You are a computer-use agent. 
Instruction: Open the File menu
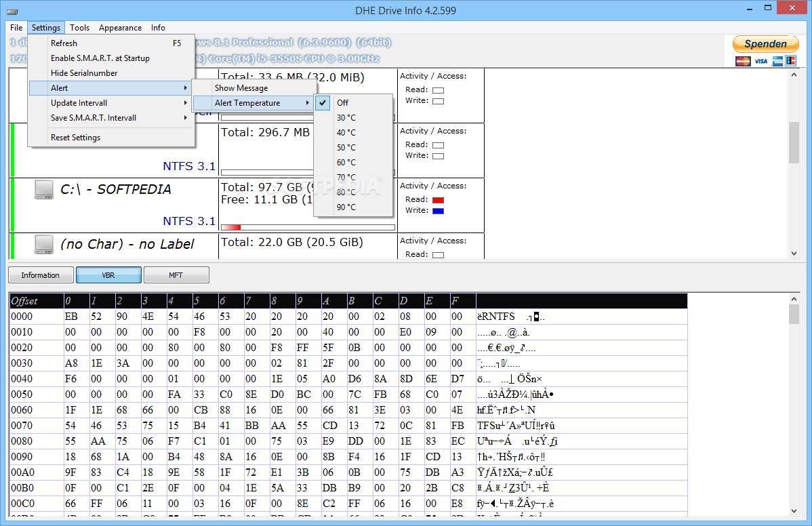[x=16, y=28]
